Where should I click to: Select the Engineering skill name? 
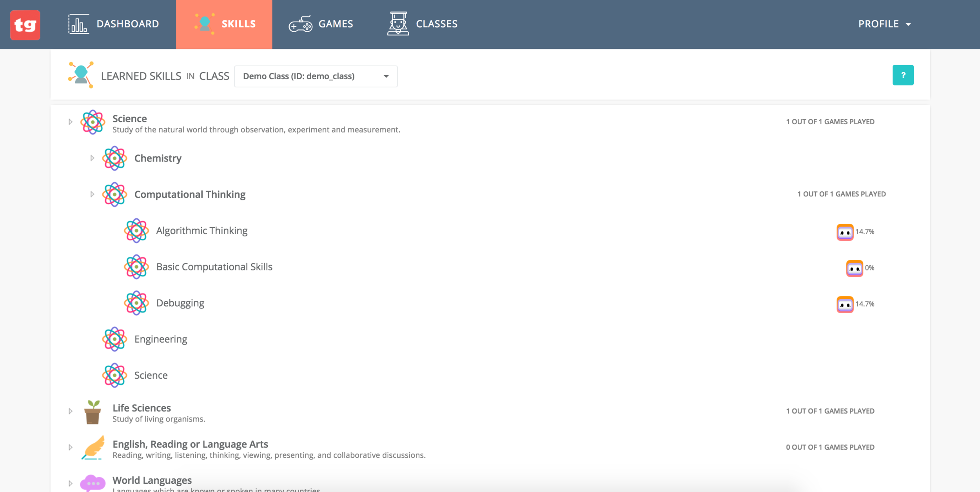coord(161,339)
